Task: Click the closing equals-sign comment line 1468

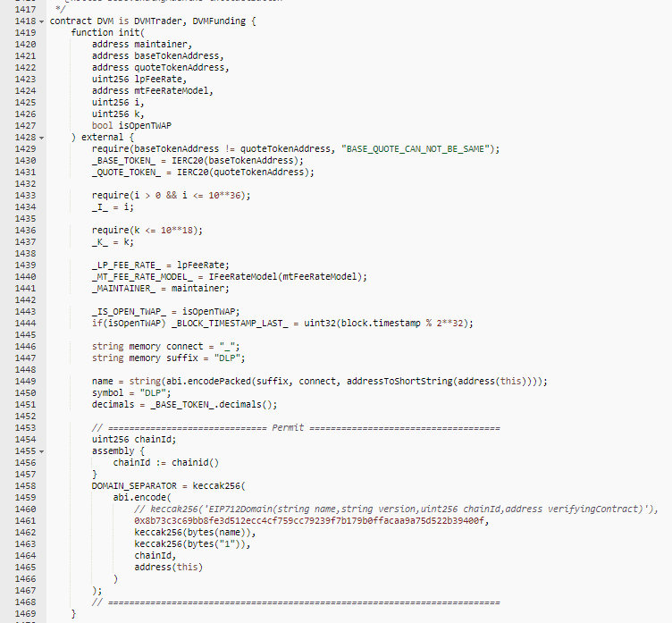Action: click(296, 602)
